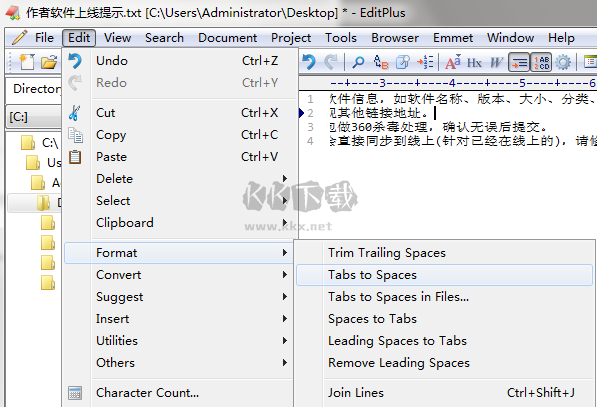Viewport: 597px width, 407px height.
Task: Click line number 3 in the editor gutter
Action: 310,127
